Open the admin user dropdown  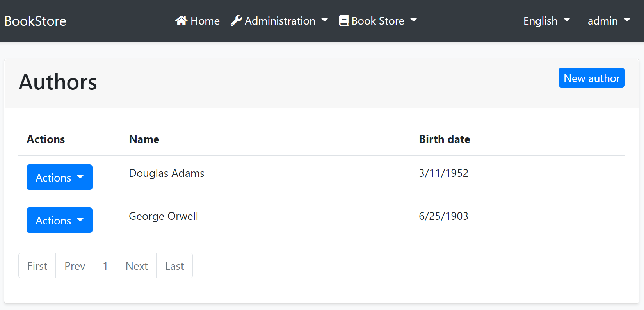point(608,21)
